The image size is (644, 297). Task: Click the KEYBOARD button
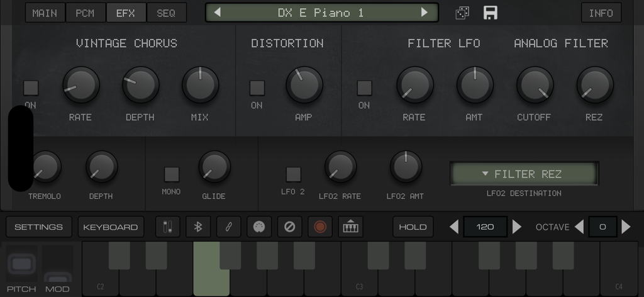pos(111,227)
